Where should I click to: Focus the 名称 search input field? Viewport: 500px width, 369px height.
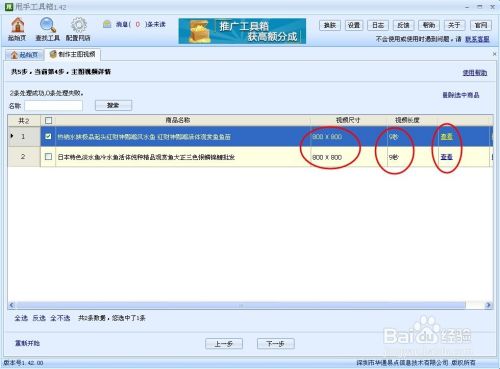(x=53, y=106)
